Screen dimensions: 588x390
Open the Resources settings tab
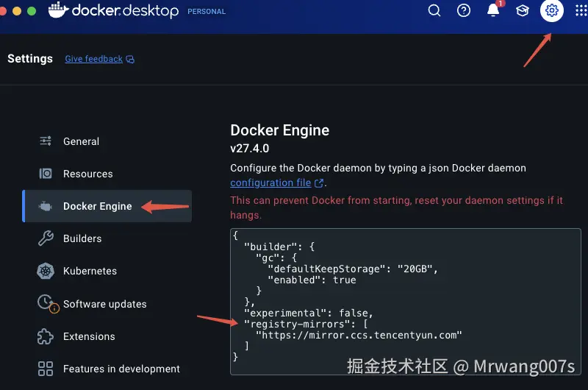click(107, 174)
